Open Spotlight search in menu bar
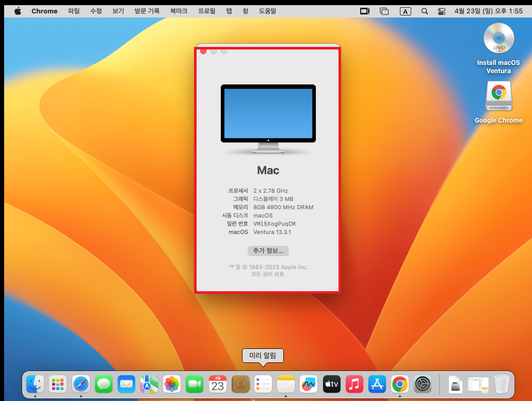This screenshot has width=532, height=401. click(425, 11)
